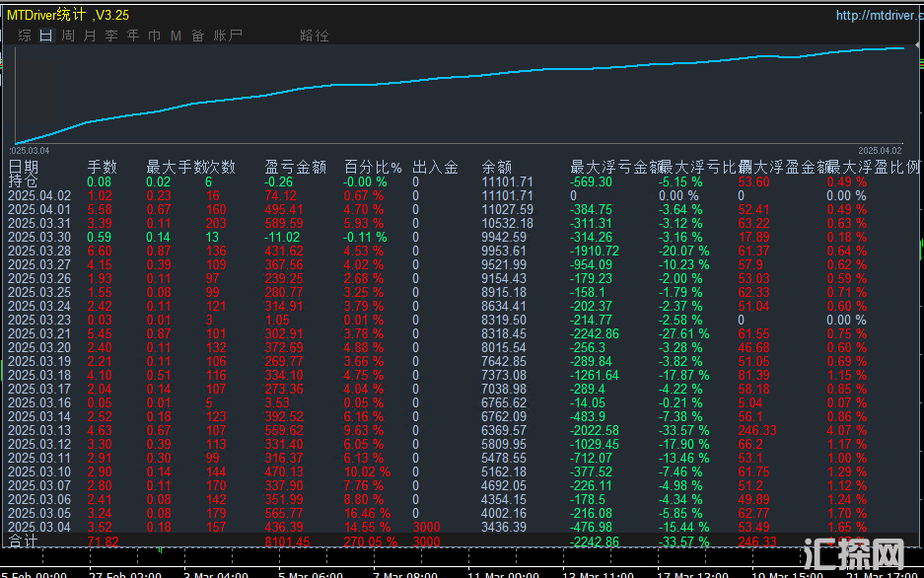
Task: Click the 盈亏金额 column header
Action: coord(295,168)
